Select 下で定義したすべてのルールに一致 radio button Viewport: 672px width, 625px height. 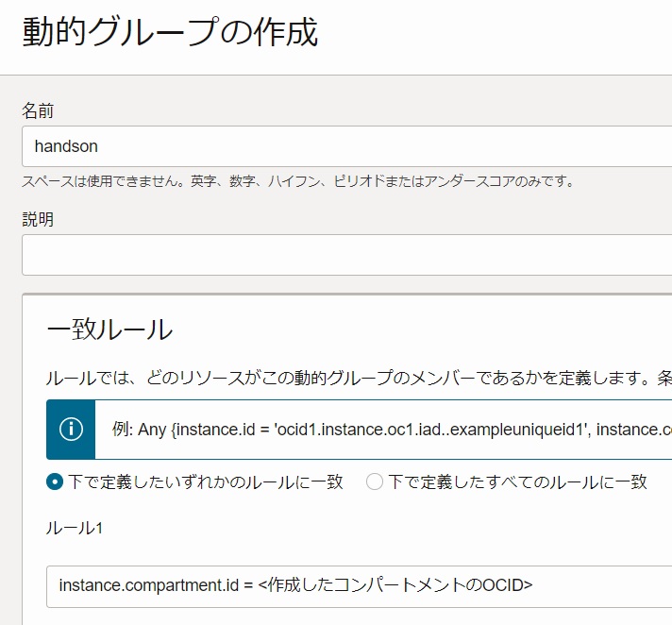point(375,481)
